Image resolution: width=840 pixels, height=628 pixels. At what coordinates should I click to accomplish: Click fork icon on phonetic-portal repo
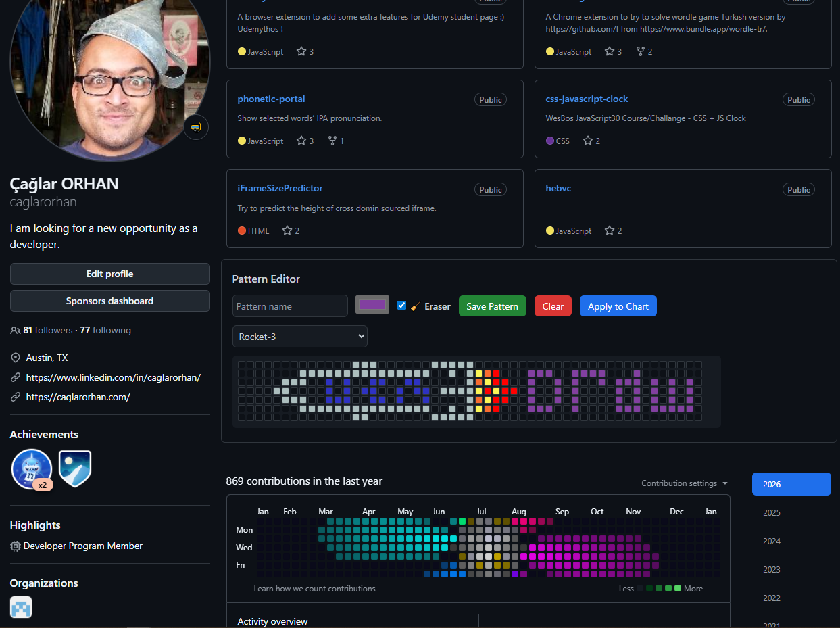332,141
